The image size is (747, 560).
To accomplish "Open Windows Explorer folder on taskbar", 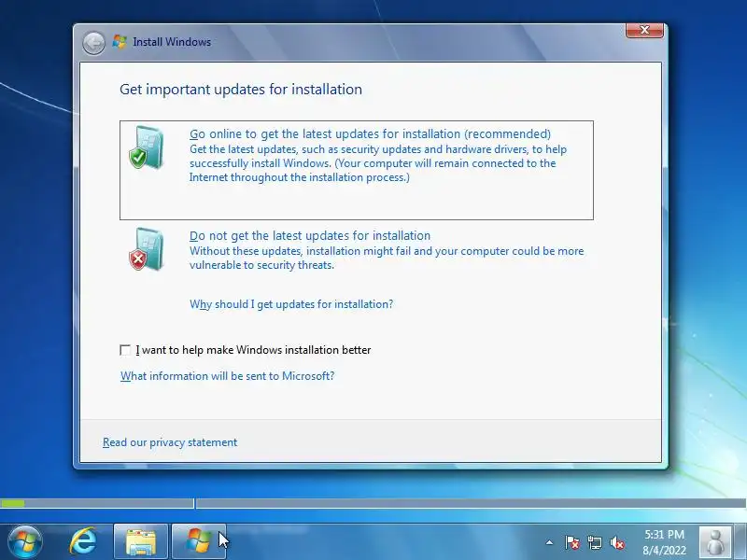I will pyautogui.click(x=141, y=541).
